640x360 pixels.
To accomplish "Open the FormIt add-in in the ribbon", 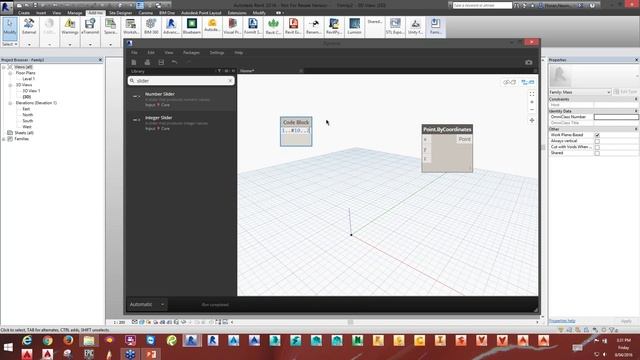I will pos(253,27).
